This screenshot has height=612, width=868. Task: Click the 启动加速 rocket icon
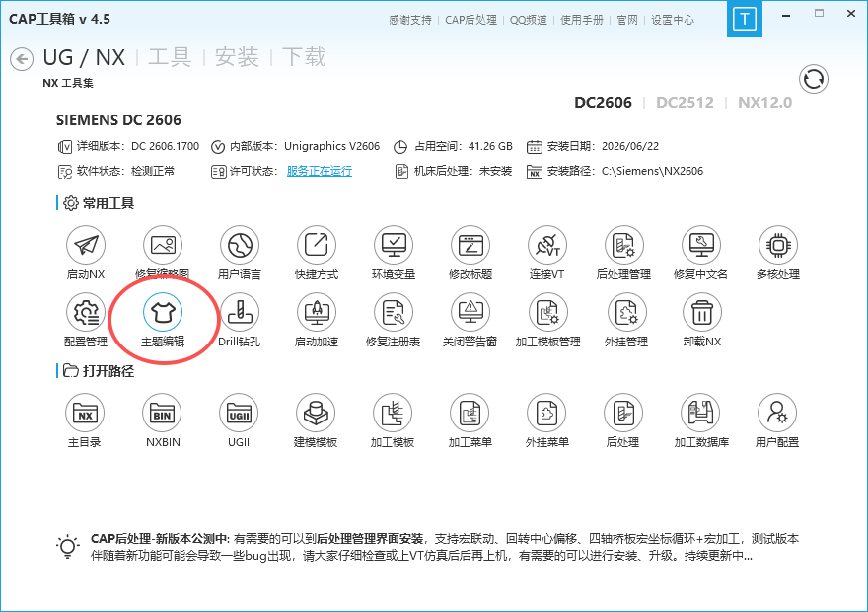pyautogui.click(x=317, y=312)
